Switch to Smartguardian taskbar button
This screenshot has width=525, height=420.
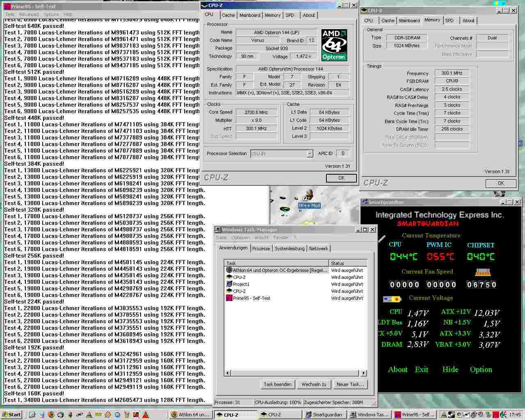[324, 415]
